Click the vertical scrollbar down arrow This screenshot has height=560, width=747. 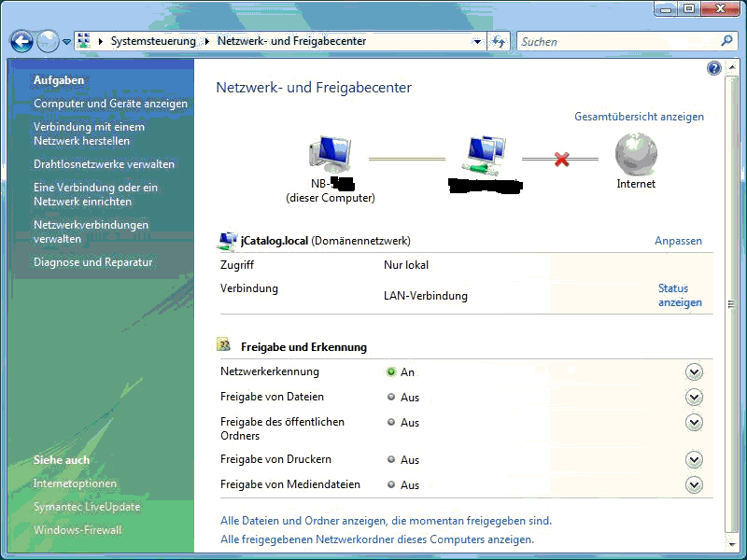[x=731, y=545]
